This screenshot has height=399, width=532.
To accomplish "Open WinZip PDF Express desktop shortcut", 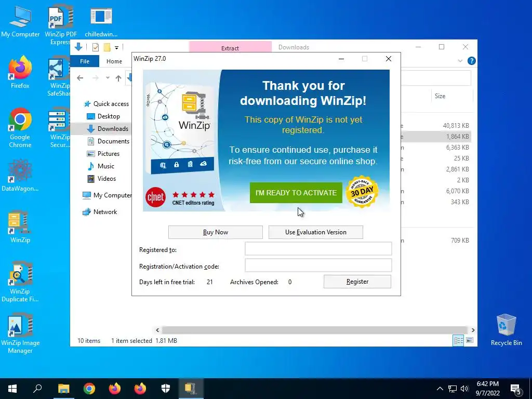I will coord(60,24).
